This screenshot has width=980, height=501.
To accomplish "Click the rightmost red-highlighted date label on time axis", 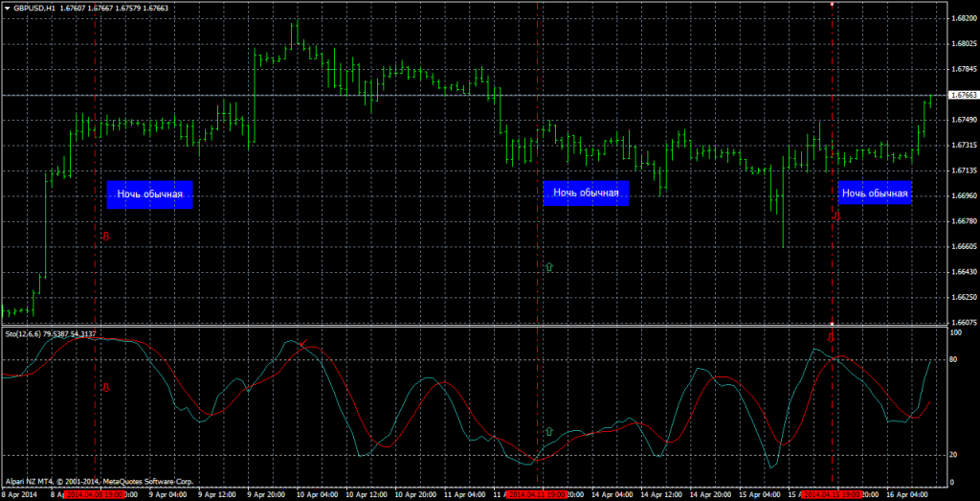I will pyautogui.click(x=832, y=495).
